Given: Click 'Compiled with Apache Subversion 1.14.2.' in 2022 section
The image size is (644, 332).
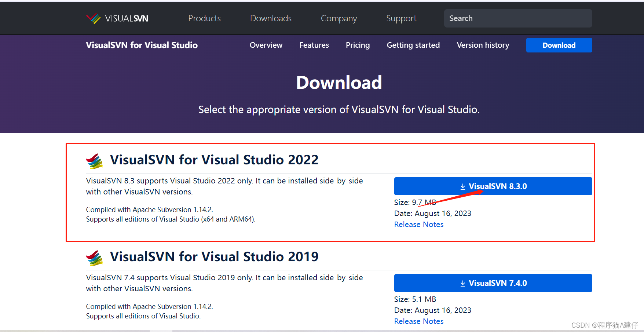Looking at the screenshot, I should click(149, 210).
